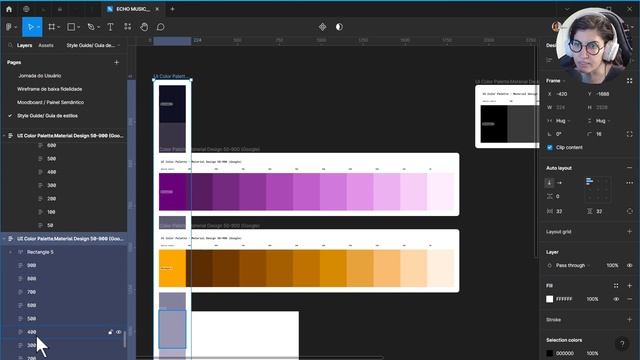Select the Move tool

click(x=30, y=27)
